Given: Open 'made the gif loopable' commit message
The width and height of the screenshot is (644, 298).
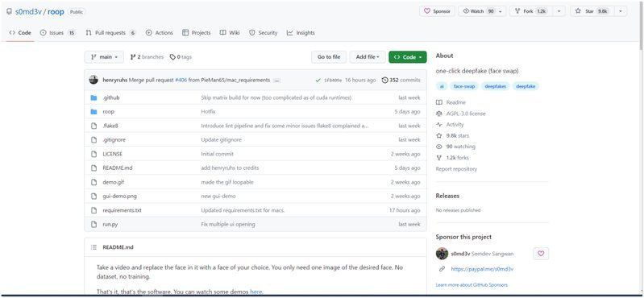Looking at the screenshot, I should [x=227, y=182].
